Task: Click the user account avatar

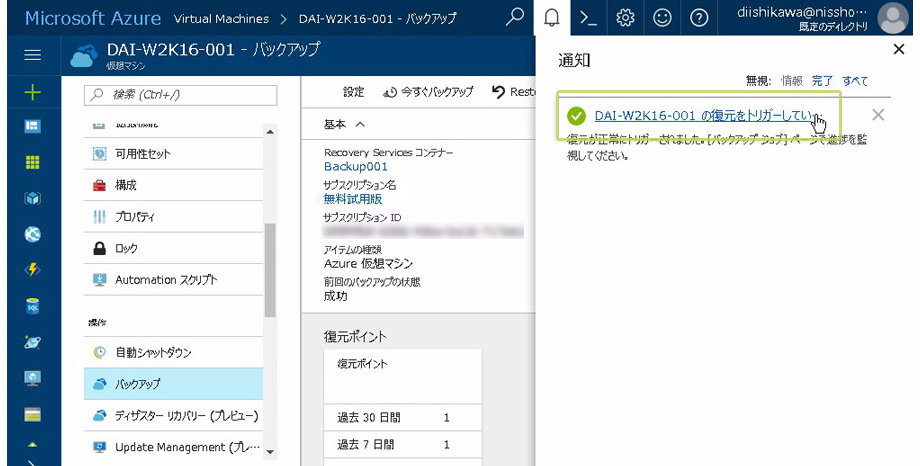Action: click(892, 18)
